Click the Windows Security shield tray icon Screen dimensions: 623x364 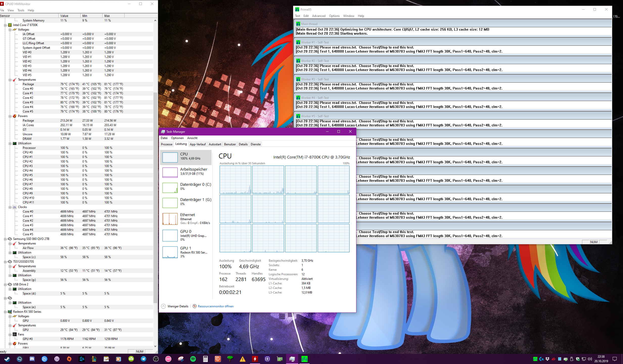click(578, 359)
